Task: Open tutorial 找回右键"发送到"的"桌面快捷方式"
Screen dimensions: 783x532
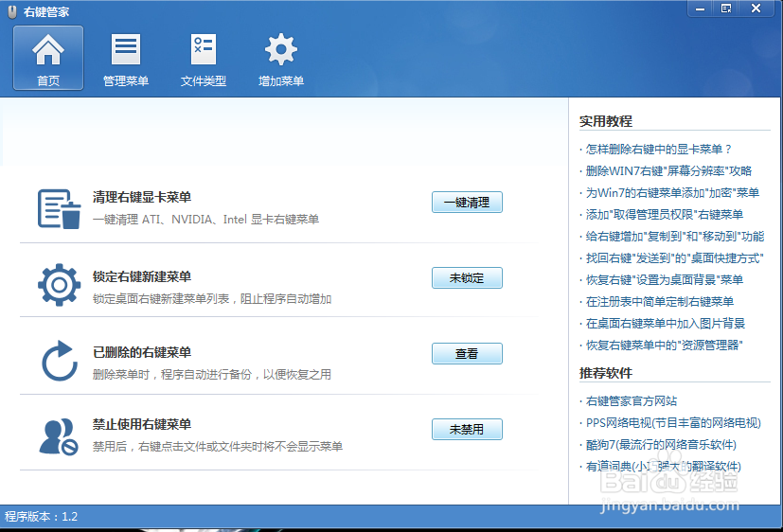Action: 675,258
